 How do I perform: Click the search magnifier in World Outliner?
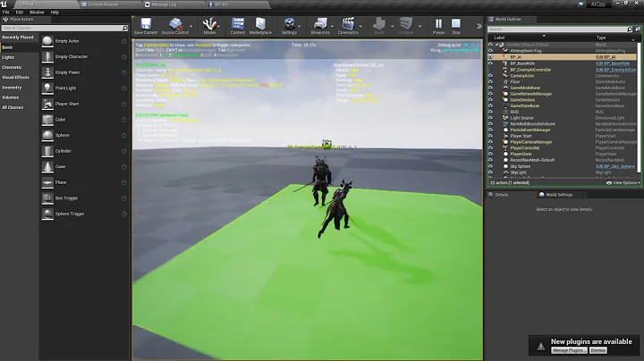[x=630, y=29]
